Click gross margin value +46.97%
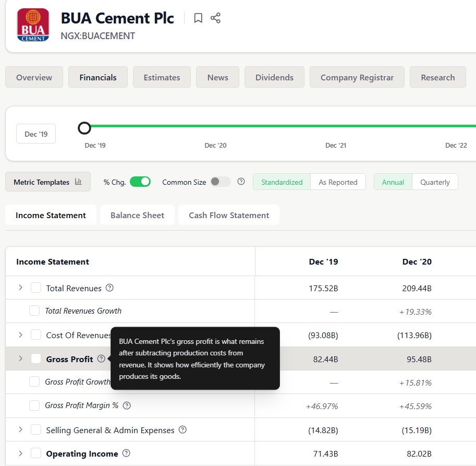Image resolution: width=476 pixels, height=466 pixels. 322,406
